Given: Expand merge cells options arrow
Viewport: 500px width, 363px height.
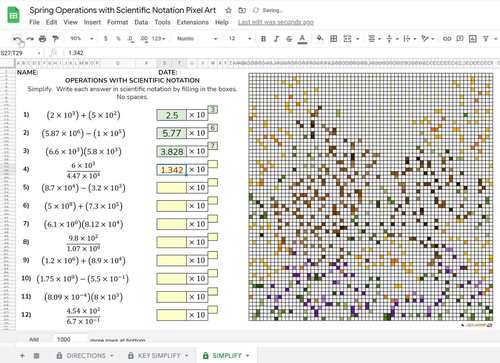Looking at the screenshot, I should (x=358, y=39).
